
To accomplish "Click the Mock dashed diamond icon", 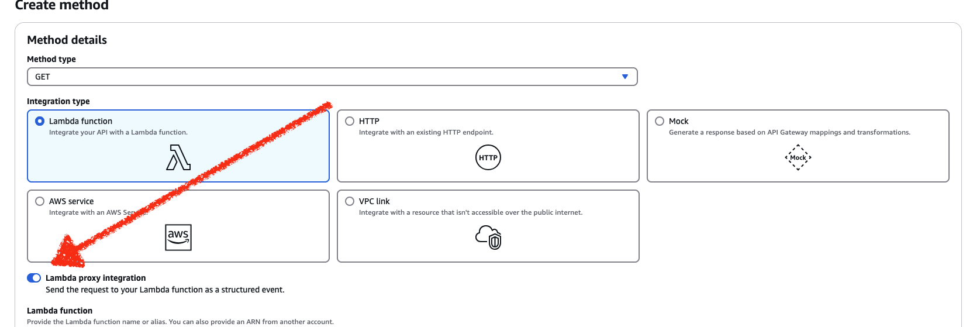I will (798, 157).
